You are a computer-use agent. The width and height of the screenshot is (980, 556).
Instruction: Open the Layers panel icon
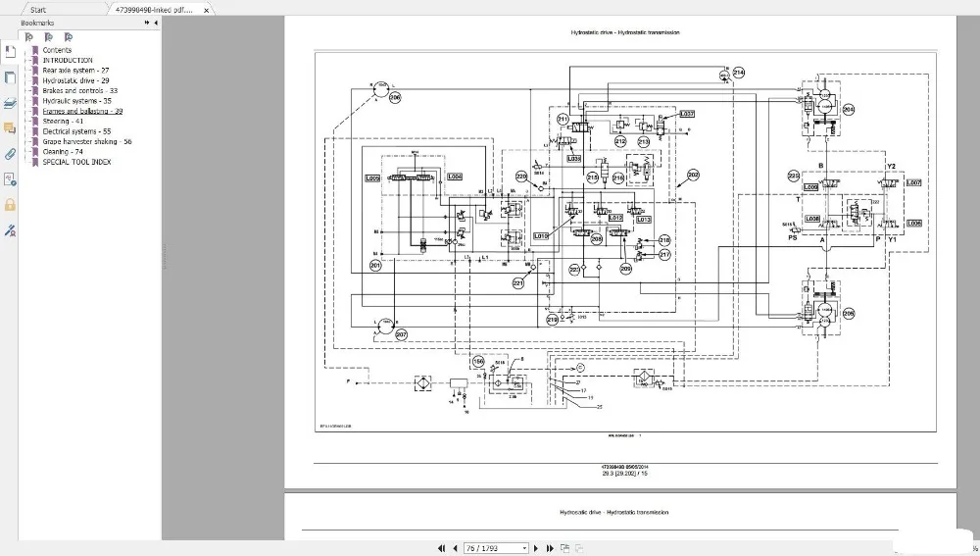10,103
